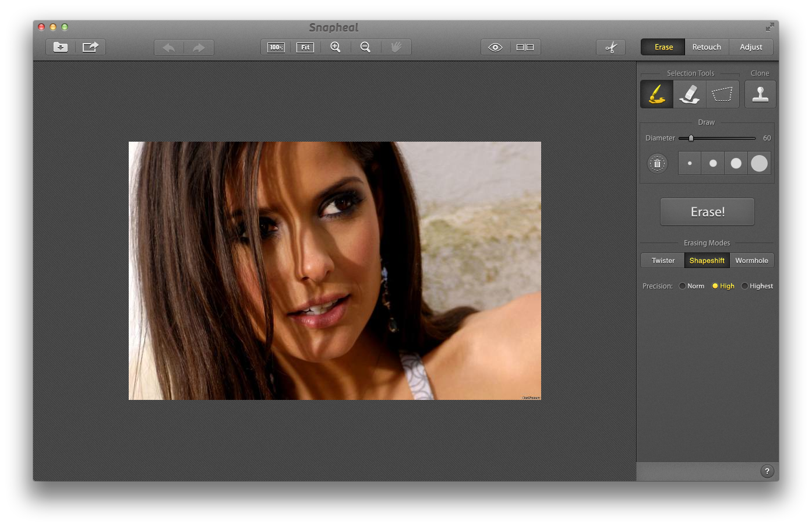Pick the largest brush size preset
812x527 pixels.
tap(759, 164)
